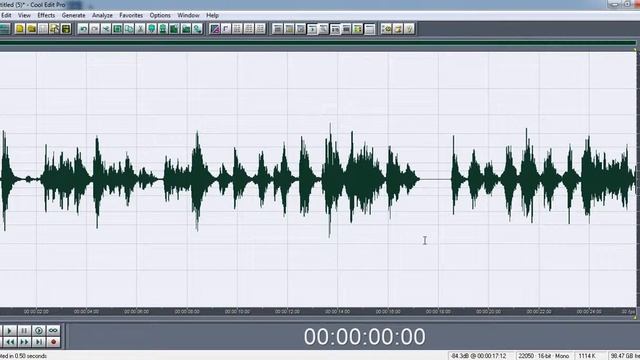
Task: Start recording with the red Record button
Action: 53,342
